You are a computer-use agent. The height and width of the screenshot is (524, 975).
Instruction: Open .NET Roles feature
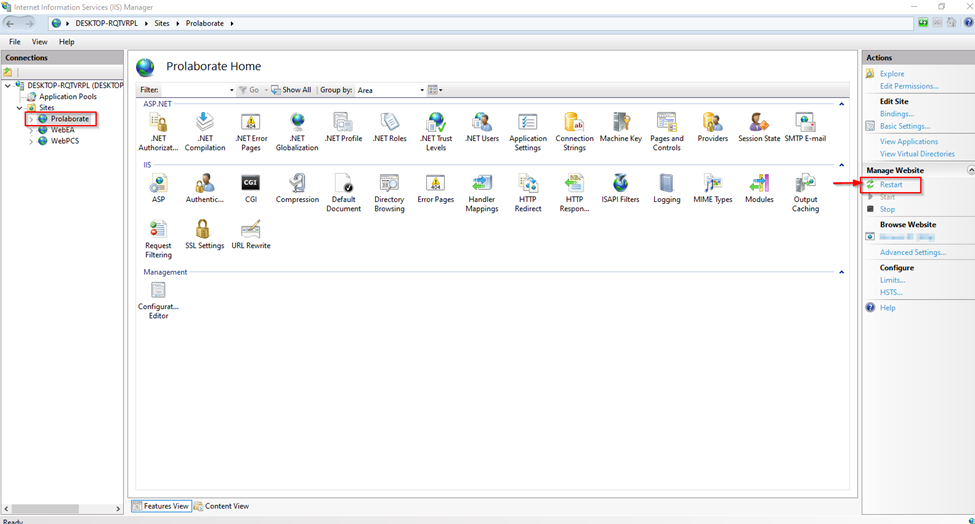point(389,127)
